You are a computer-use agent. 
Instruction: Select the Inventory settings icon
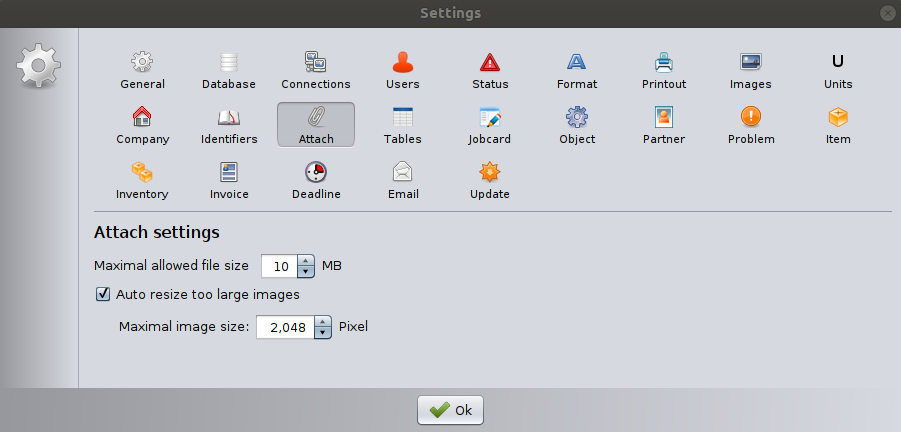tap(142, 180)
